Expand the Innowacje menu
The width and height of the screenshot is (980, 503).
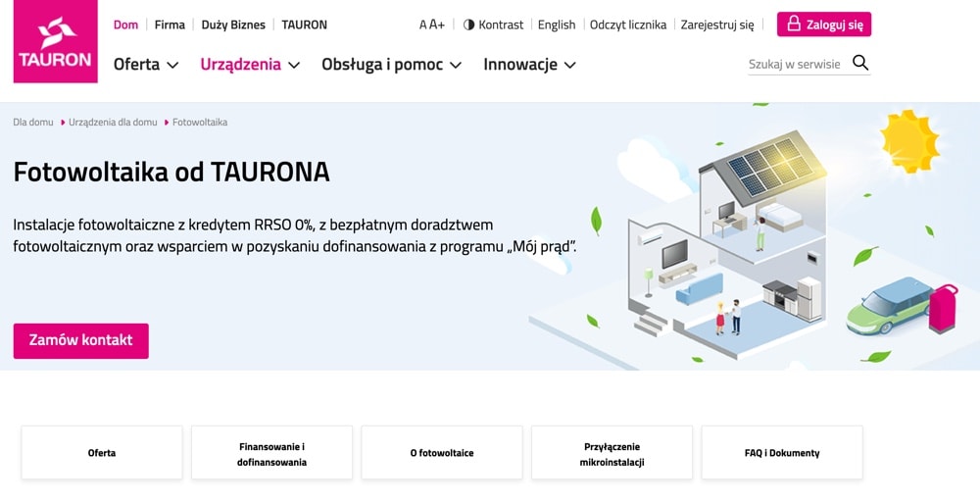tap(529, 65)
